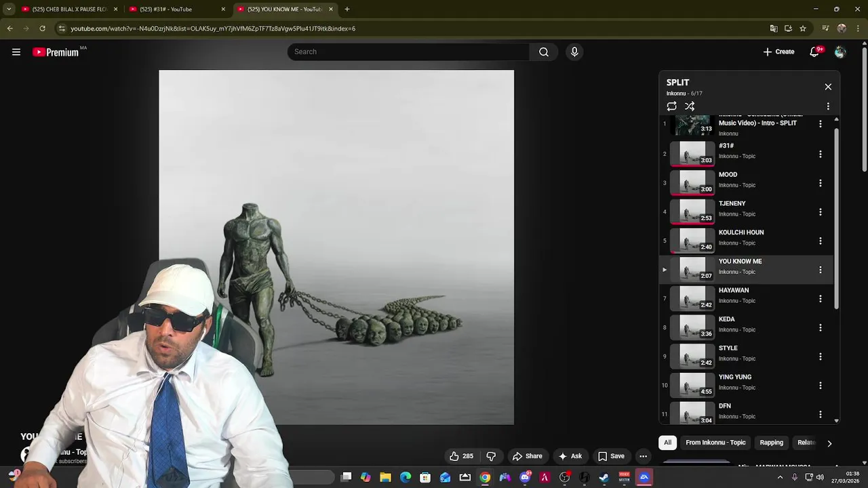Toggle playlist shuffle
The height and width of the screenshot is (488, 868).
pyautogui.click(x=690, y=106)
